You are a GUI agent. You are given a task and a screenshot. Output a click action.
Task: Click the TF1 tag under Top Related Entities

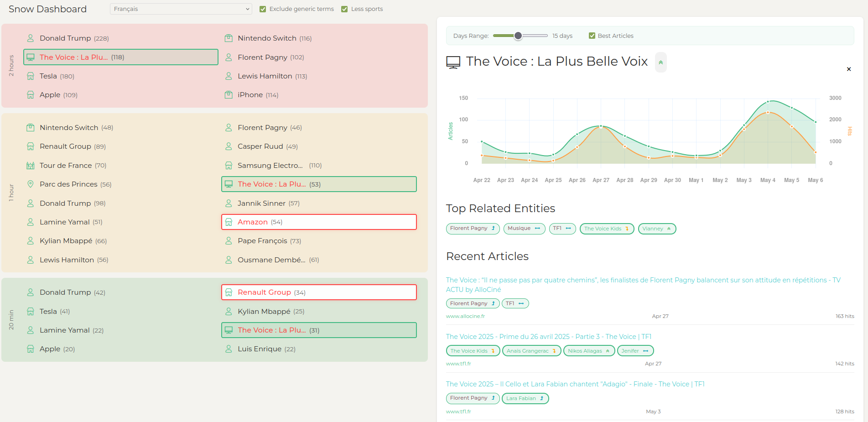coord(562,229)
